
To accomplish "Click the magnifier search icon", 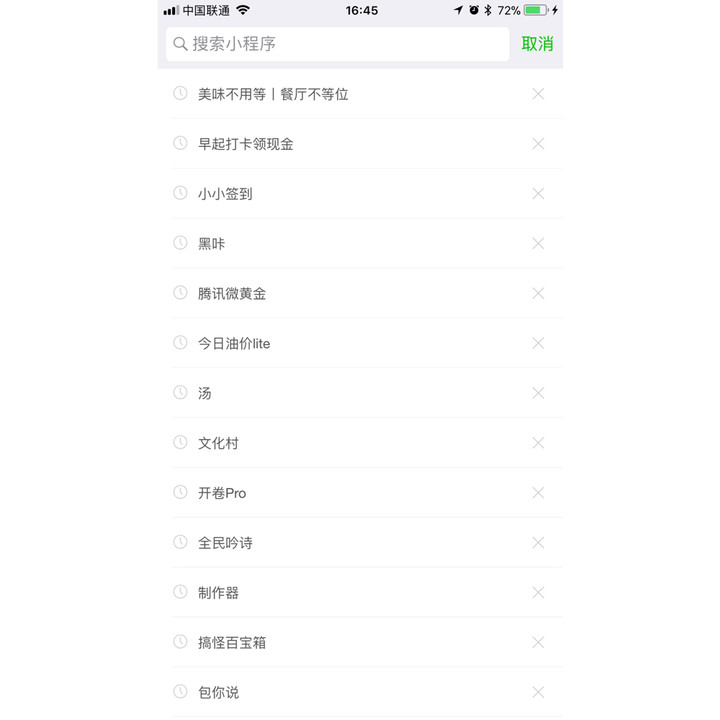I will click(x=180, y=44).
